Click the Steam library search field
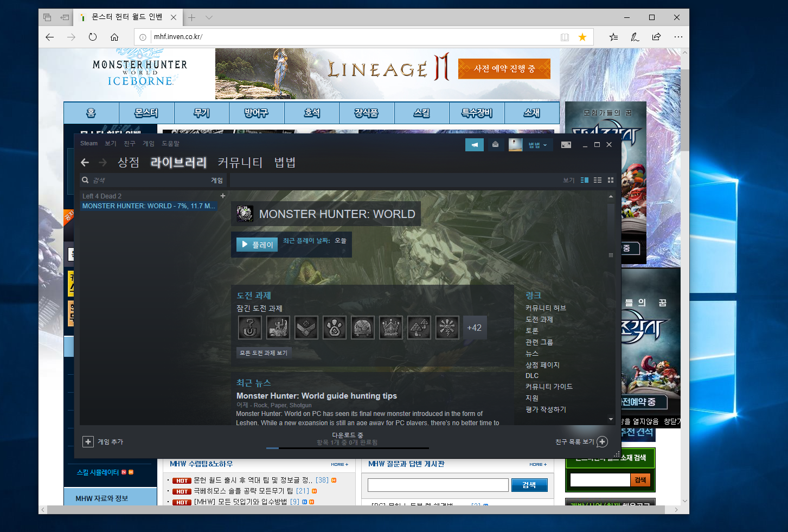 pyautogui.click(x=144, y=180)
